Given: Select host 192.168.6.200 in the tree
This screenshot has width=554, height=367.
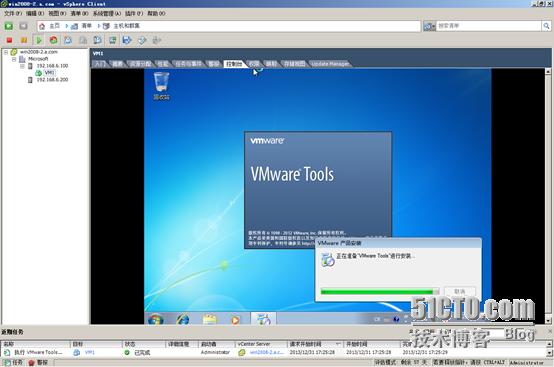Looking at the screenshot, I should tap(52, 80).
